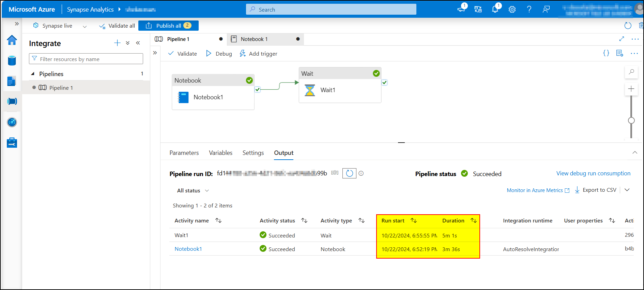Open the Monitor hub gauge icon
This screenshot has width=644, height=290.
coord(12,122)
